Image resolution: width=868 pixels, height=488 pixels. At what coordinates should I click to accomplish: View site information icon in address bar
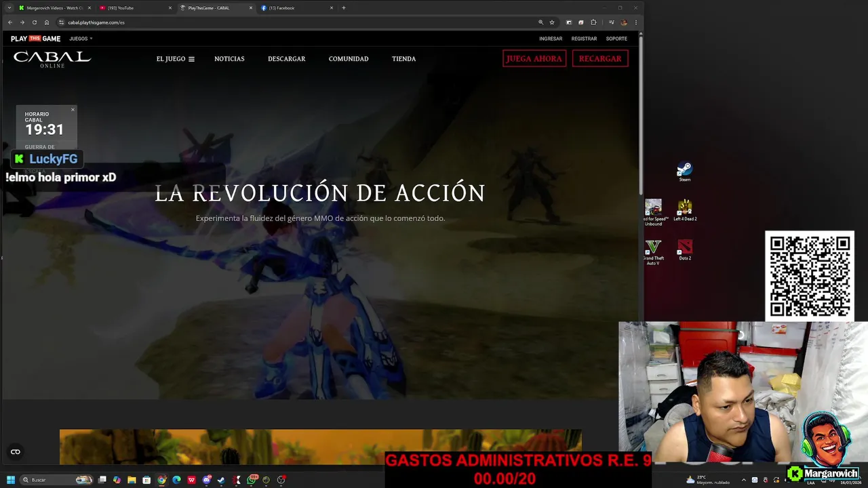pos(61,22)
